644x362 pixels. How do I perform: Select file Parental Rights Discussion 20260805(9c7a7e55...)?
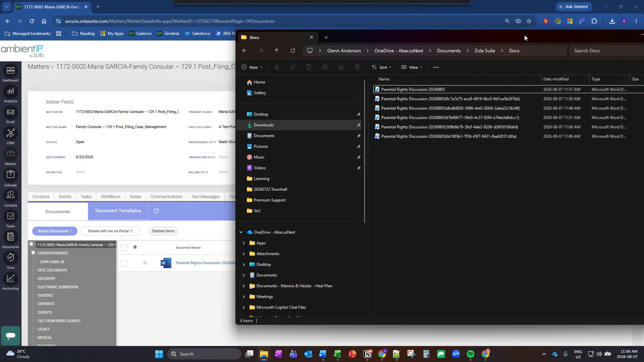tap(451, 99)
